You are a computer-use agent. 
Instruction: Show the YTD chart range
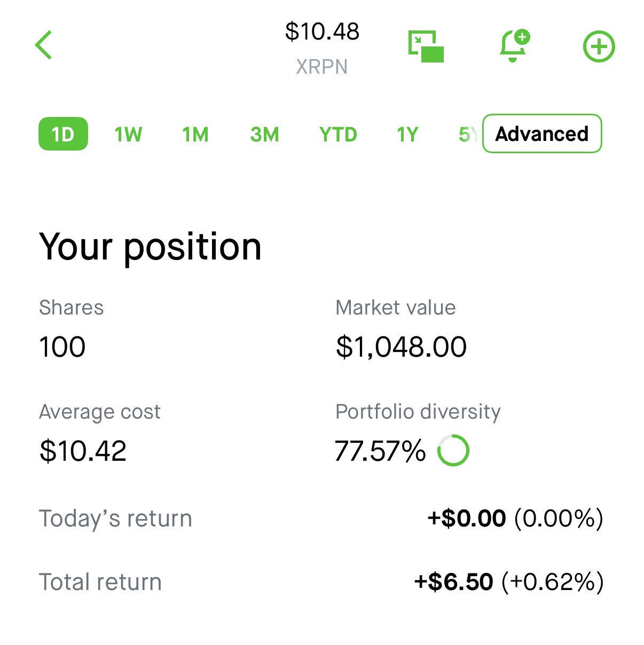click(338, 134)
